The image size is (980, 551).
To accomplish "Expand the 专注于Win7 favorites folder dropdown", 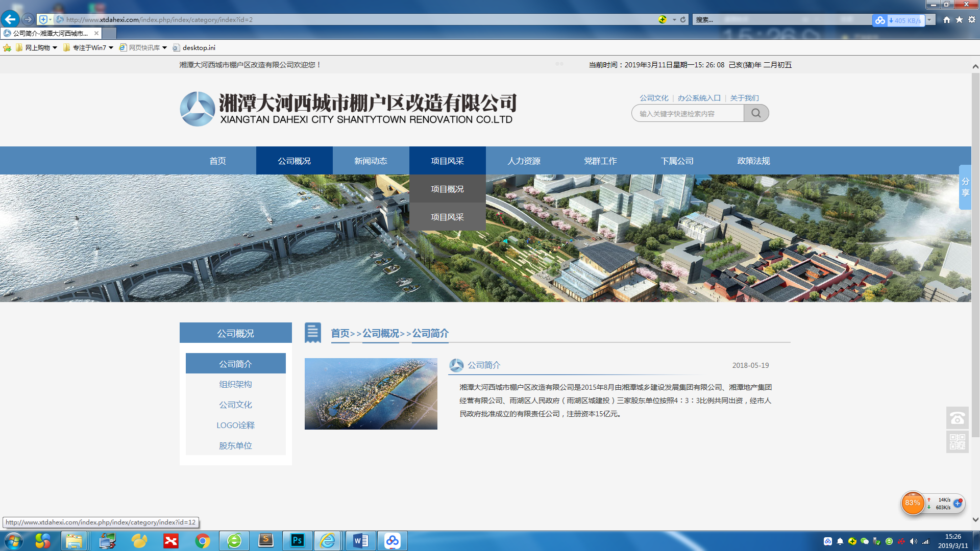I will (x=111, y=47).
